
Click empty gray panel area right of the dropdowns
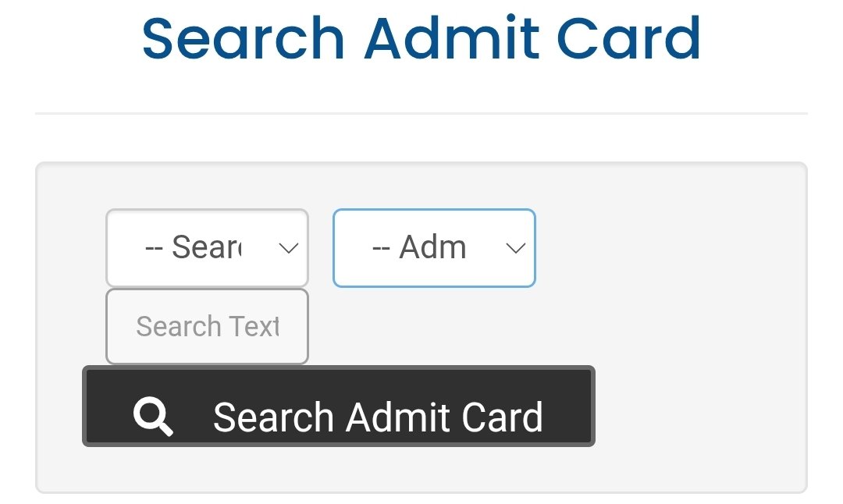[671, 248]
